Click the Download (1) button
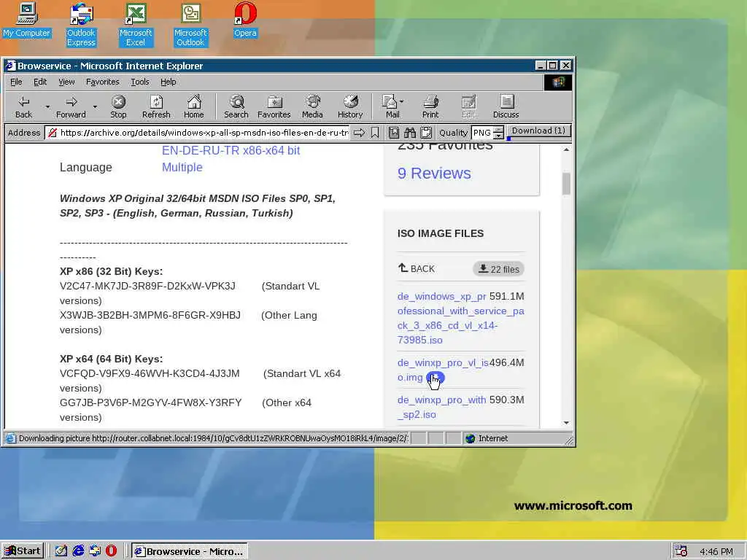Image resolution: width=747 pixels, height=560 pixels. [538, 131]
